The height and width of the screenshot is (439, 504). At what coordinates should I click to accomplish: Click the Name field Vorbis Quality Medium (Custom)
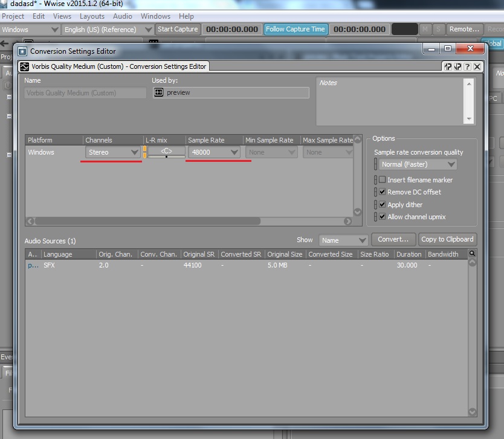85,93
